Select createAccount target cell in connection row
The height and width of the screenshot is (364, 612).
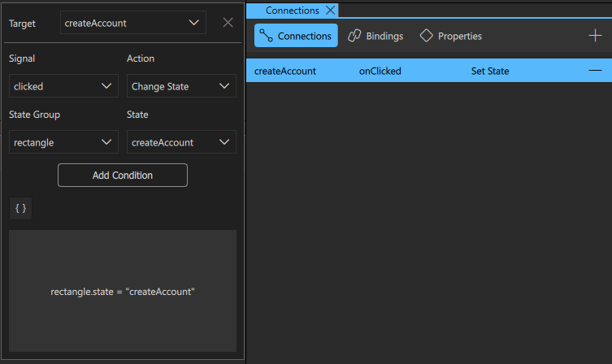285,71
